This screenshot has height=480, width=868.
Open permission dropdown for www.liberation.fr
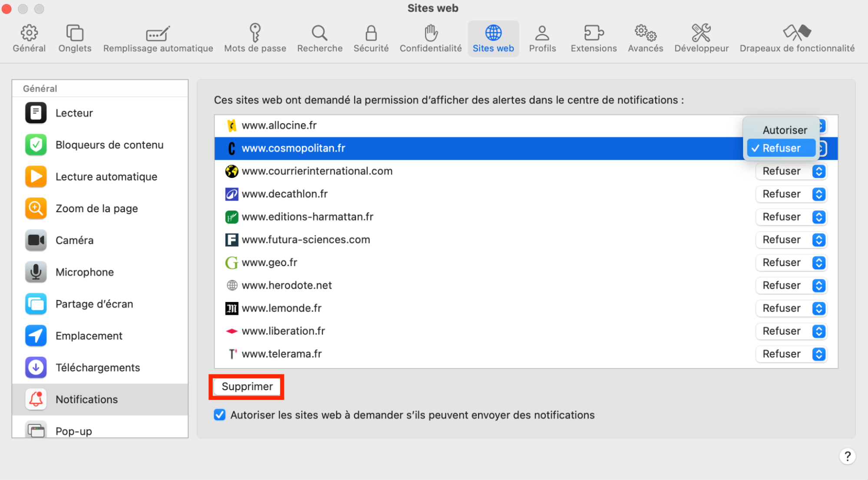(791, 331)
